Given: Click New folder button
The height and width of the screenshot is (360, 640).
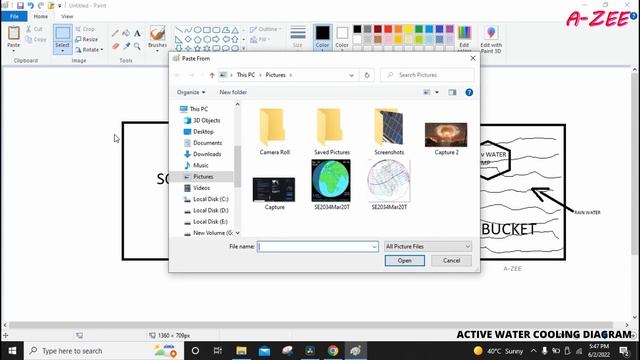Looking at the screenshot, I should pos(233,92).
